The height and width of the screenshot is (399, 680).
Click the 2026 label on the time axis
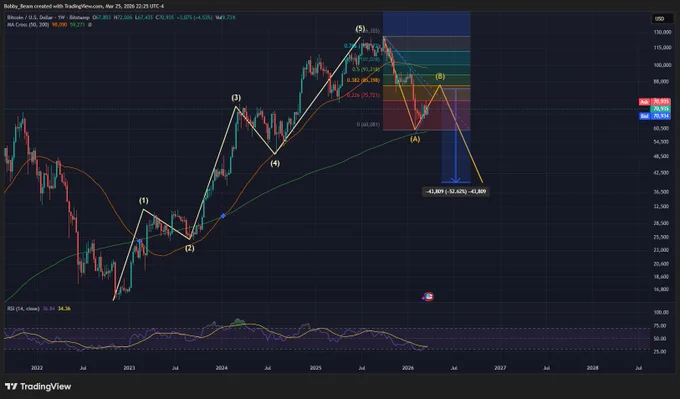[x=408, y=368]
